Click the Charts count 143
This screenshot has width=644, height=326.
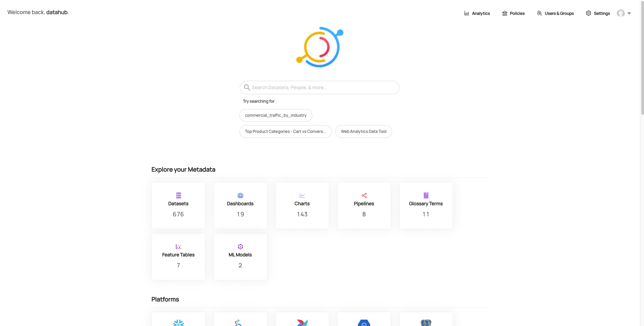302,214
